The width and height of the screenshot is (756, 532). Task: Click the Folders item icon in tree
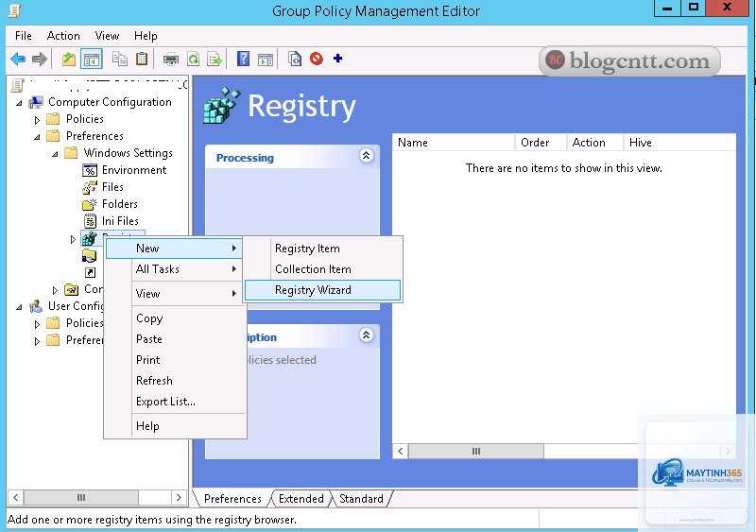point(90,204)
